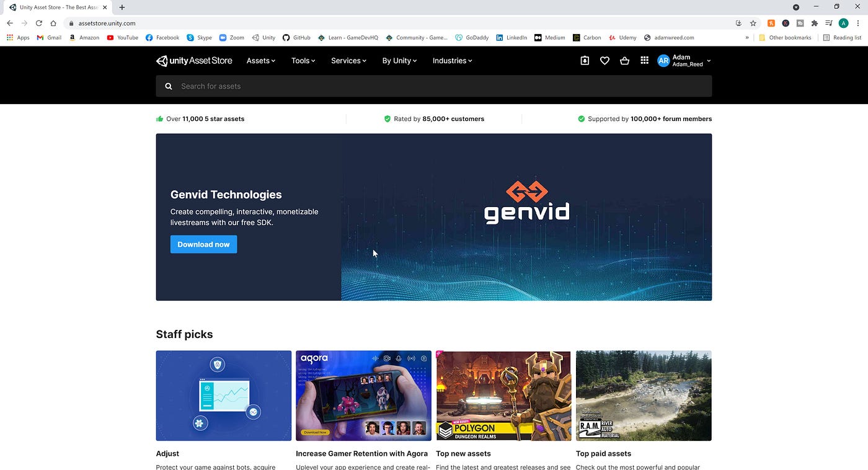Open the Other bookmarks folder
Viewport: 868px width, 470px height.
pos(785,38)
